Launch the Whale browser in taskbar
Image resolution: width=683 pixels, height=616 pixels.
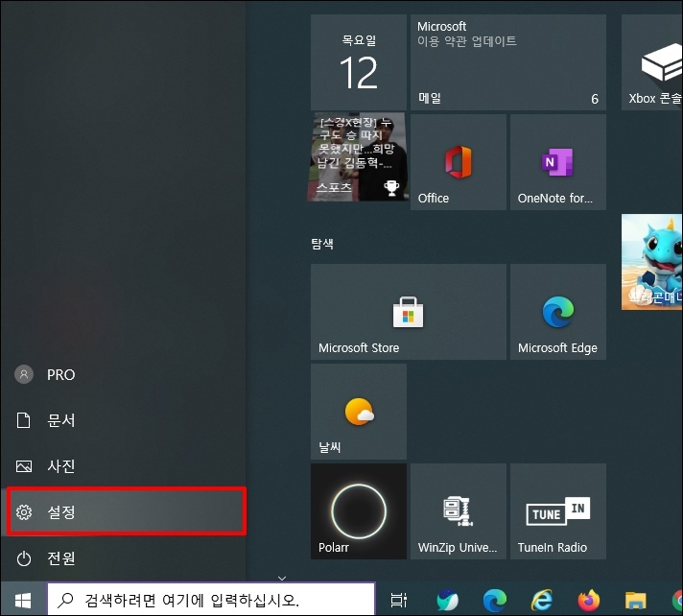tap(447, 601)
